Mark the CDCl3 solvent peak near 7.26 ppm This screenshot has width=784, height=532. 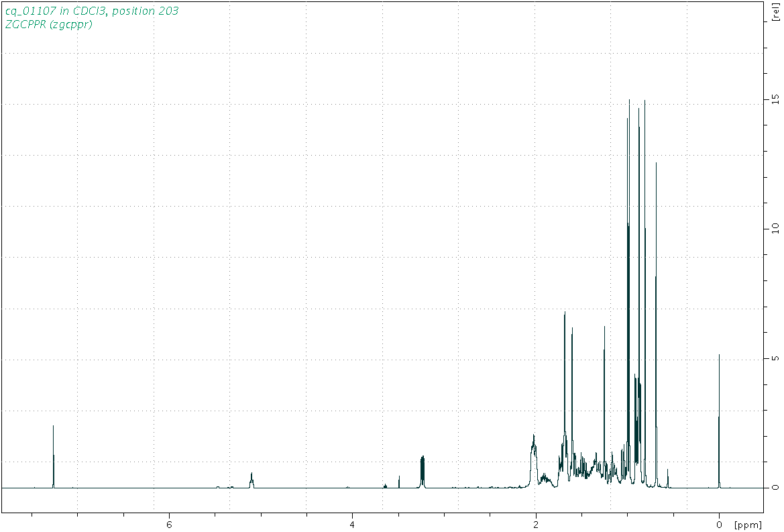click(x=54, y=456)
